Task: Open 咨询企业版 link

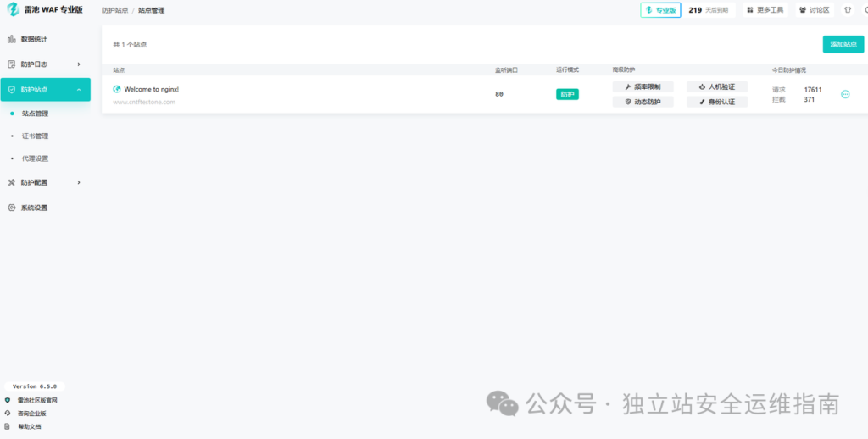Action: coord(32,414)
